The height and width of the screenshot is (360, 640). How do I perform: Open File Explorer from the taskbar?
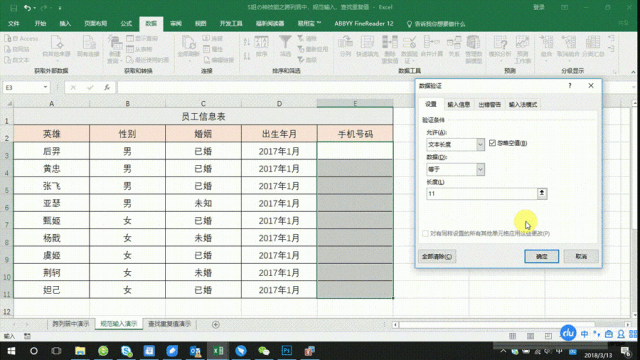80,351
